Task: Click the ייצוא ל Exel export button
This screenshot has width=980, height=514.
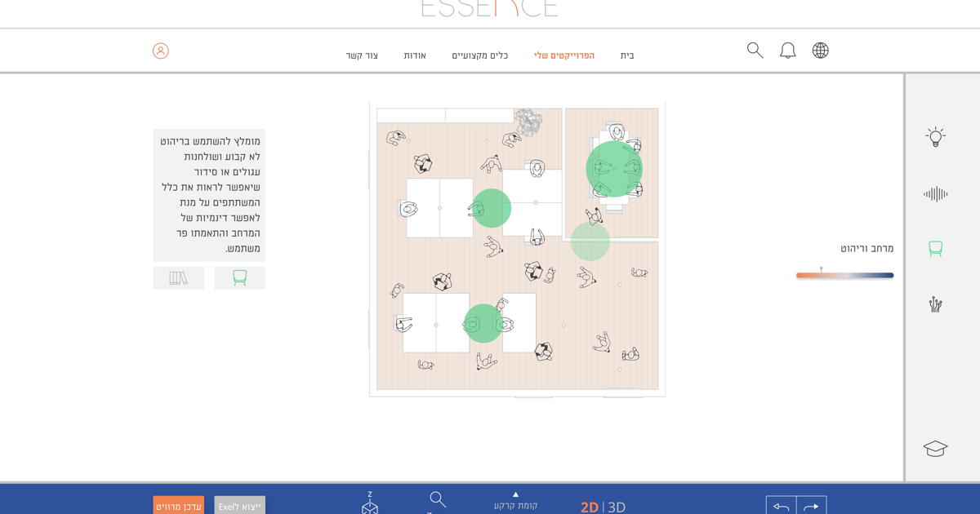Action: point(239,506)
